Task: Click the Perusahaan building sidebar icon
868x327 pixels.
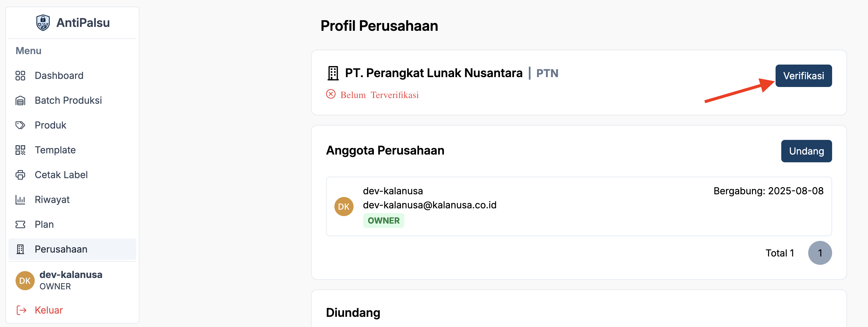Action: click(x=20, y=249)
